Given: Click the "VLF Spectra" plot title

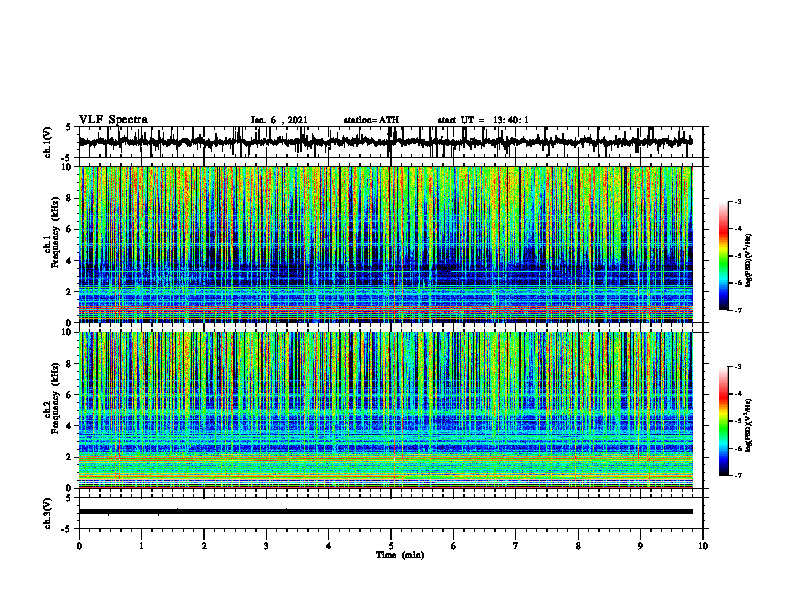Looking at the screenshot, I should coord(113,120).
